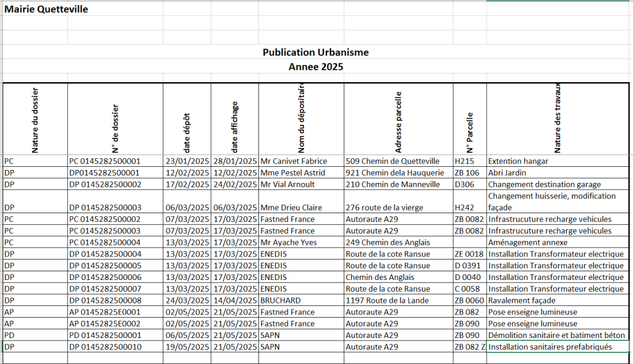Viewport: 633px width, 364px height.
Task: Select the 'date dépôt' header cell
Action: [x=187, y=119]
